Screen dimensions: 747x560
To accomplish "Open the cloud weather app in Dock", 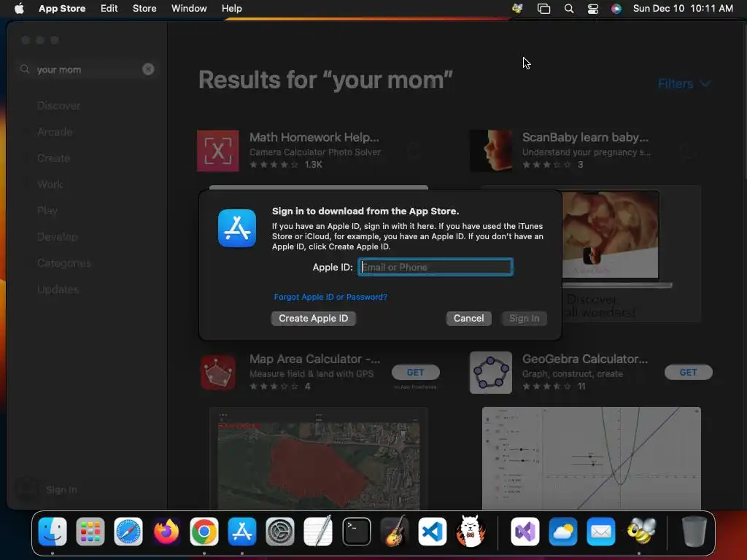I will (563, 532).
